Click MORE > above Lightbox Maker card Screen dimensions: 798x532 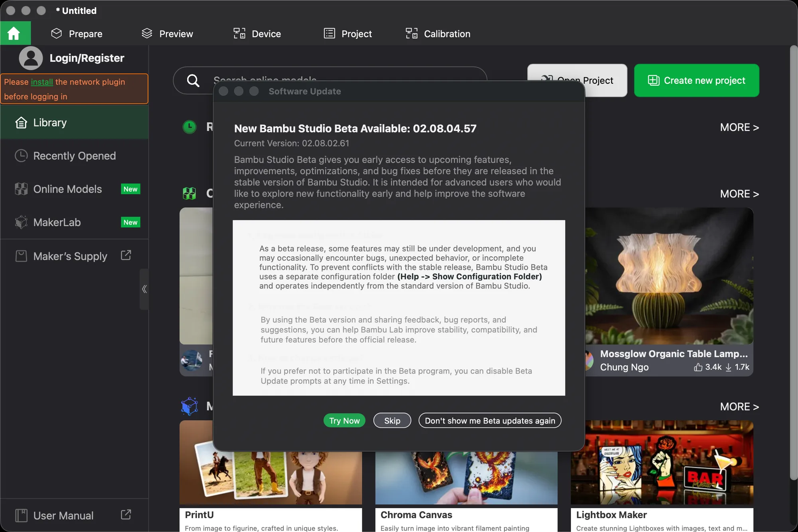pos(739,407)
